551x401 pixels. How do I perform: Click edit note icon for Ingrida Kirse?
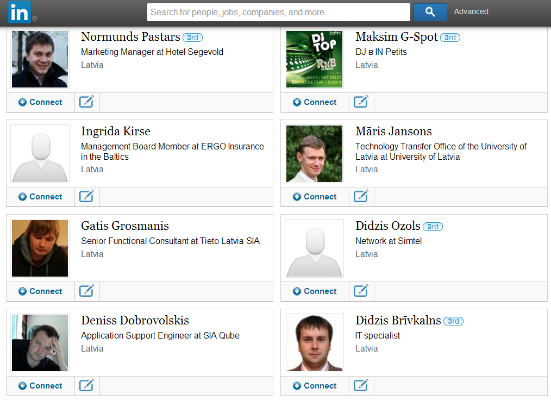pyautogui.click(x=86, y=196)
